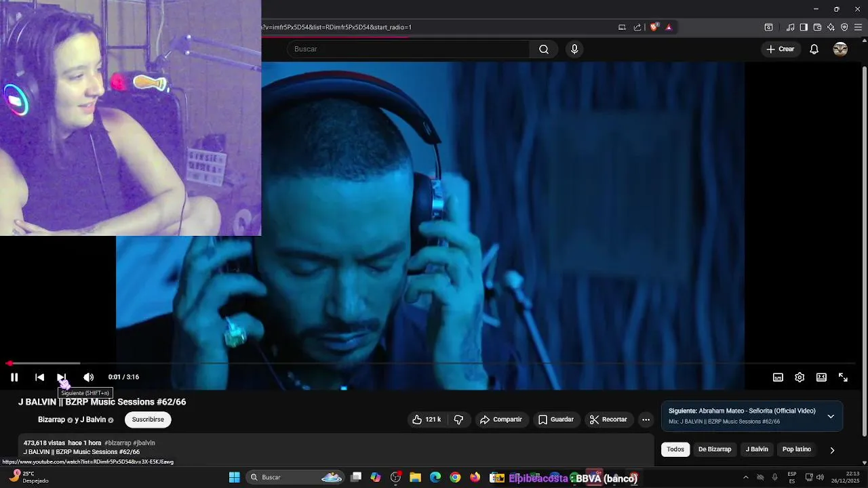Click the YouTube search magnifier button
This screenshot has height=488, width=868.
pos(544,49)
